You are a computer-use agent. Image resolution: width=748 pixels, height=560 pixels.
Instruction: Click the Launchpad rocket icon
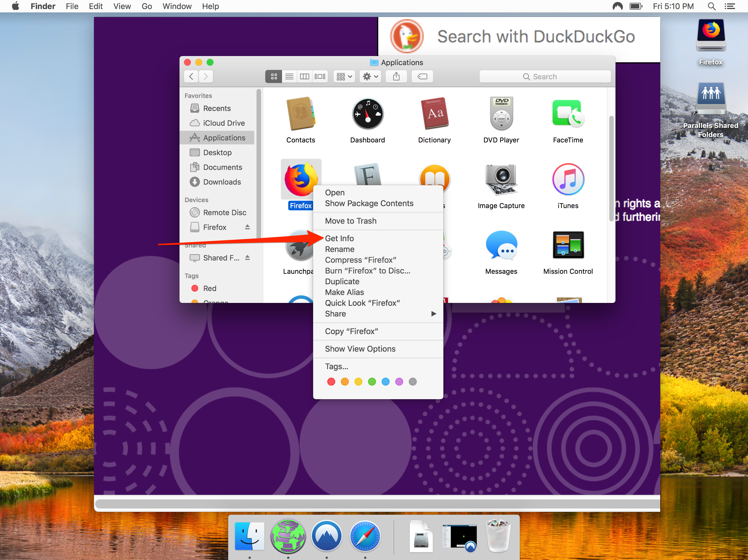tap(299, 246)
